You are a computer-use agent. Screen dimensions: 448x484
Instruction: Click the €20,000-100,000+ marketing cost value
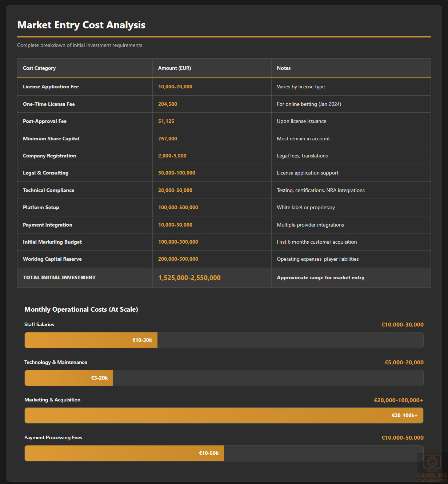coord(399,400)
